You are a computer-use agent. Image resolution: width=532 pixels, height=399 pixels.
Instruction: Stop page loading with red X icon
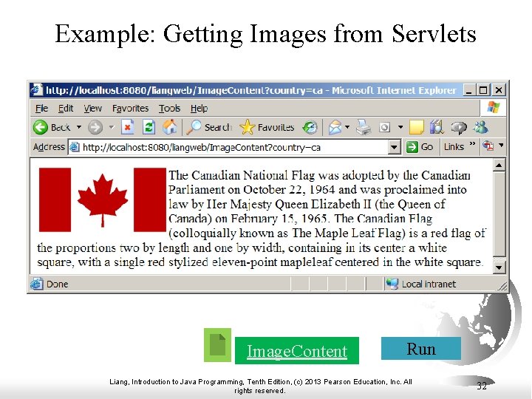128,127
